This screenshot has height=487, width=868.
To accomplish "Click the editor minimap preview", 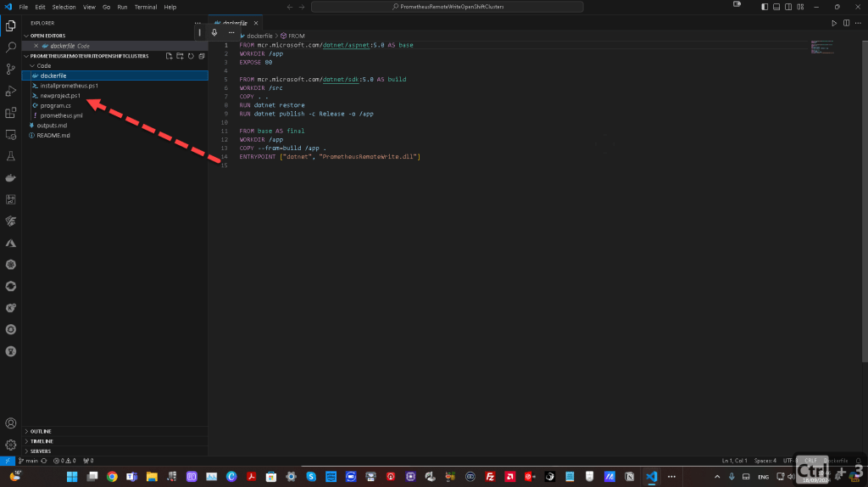I will [822, 48].
